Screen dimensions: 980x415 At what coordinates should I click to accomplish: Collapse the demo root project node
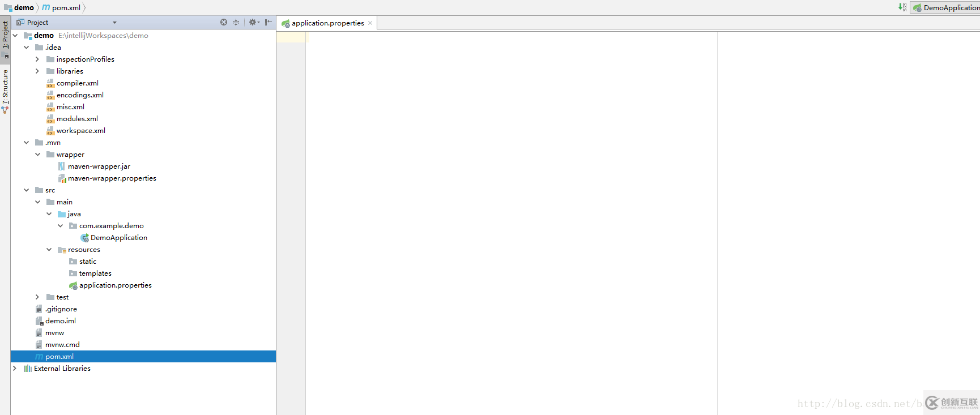click(x=15, y=35)
